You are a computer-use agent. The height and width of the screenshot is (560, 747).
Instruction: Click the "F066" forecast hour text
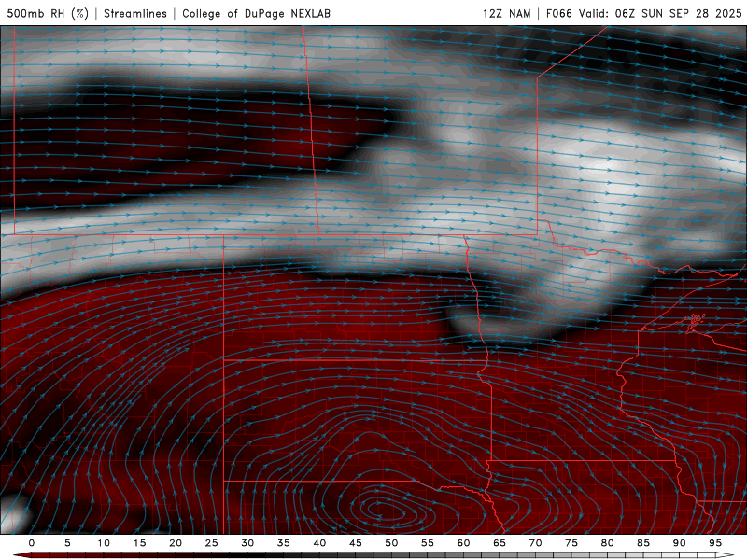tap(558, 13)
